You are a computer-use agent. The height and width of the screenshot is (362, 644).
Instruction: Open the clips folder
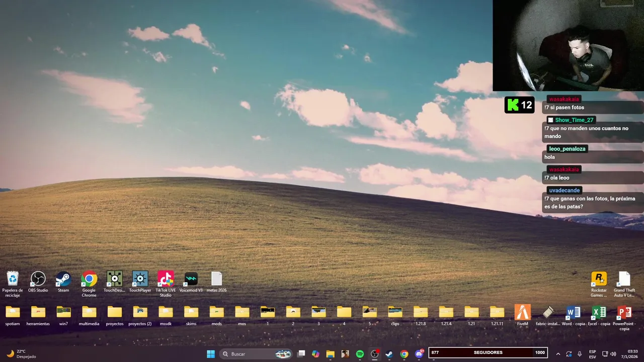pyautogui.click(x=395, y=315)
